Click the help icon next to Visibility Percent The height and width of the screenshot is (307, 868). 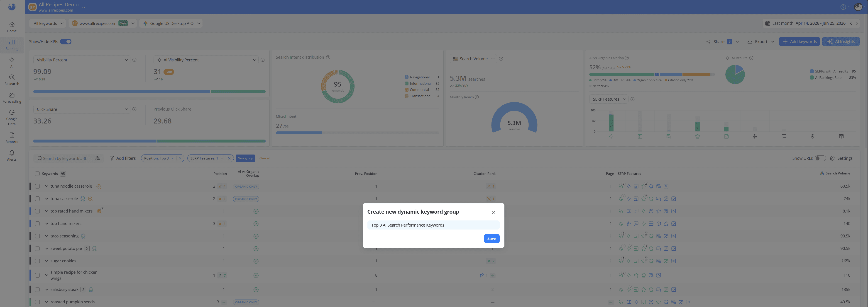pos(134,60)
